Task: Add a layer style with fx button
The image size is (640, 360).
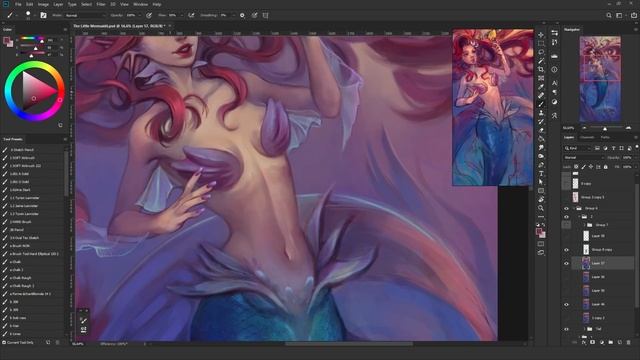Action: coord(584,342)
